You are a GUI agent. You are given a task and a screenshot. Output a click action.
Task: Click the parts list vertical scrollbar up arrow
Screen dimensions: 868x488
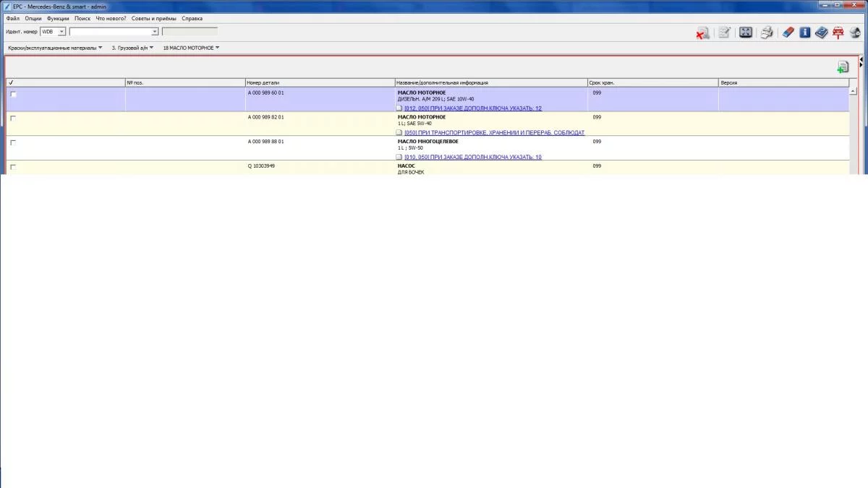point(854,92)
